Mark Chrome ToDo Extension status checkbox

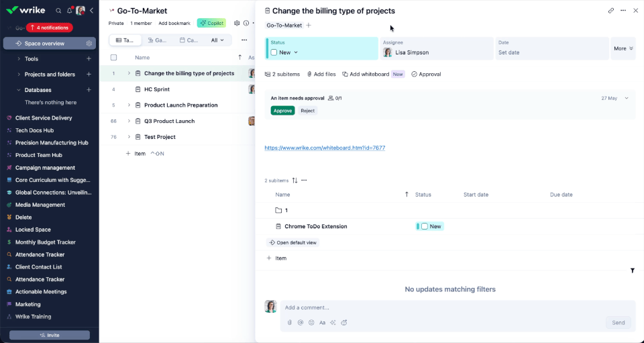(x=425, y=226)
